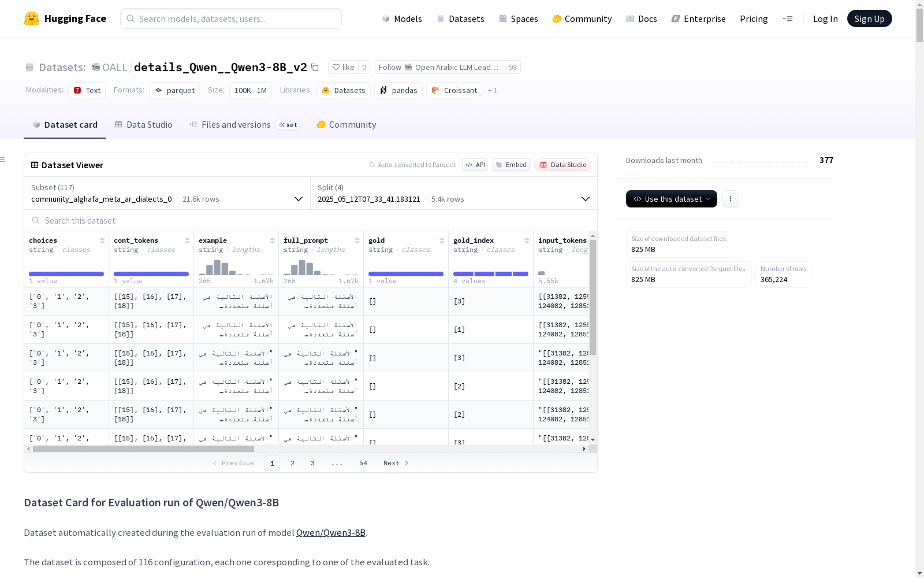Open Data Studio from the viewer header
The width and height of the screenshot is (924, 578).
[563, 165]
